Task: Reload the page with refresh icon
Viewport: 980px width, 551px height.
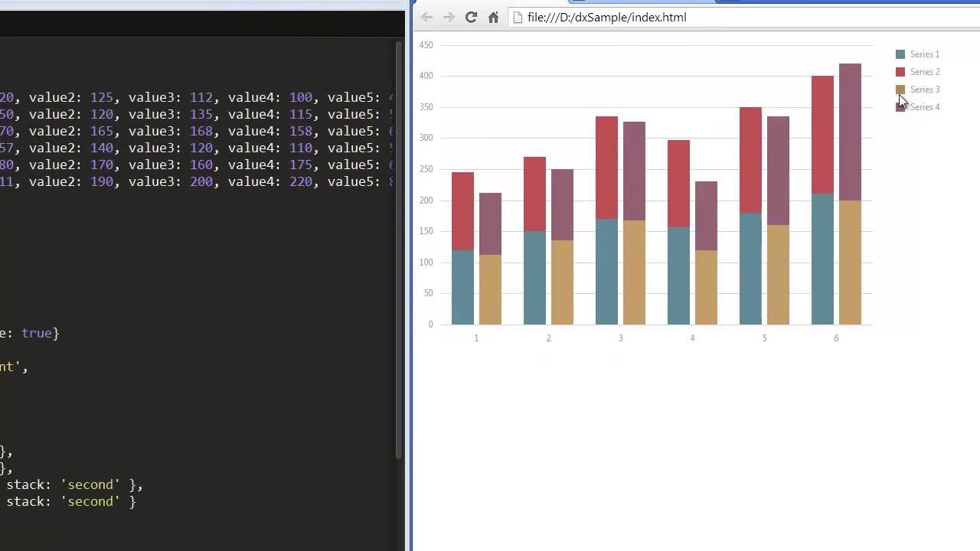Action: click(471, 17)
